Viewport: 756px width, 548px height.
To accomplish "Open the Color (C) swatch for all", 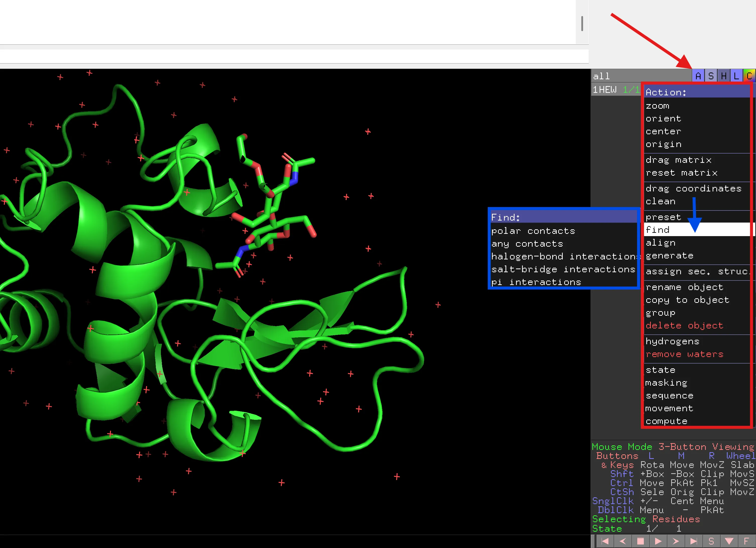I will pos(749,76).
